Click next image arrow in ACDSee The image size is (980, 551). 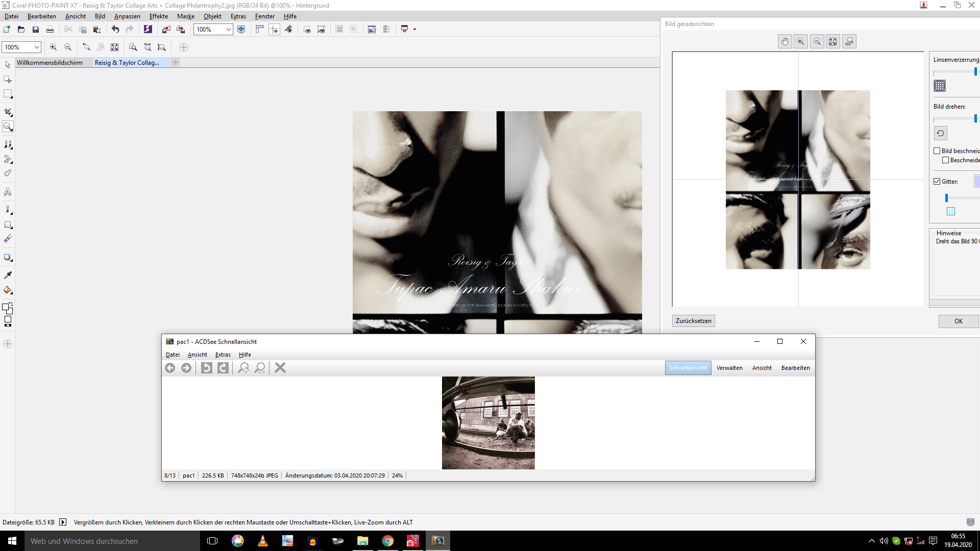point(186,368)
